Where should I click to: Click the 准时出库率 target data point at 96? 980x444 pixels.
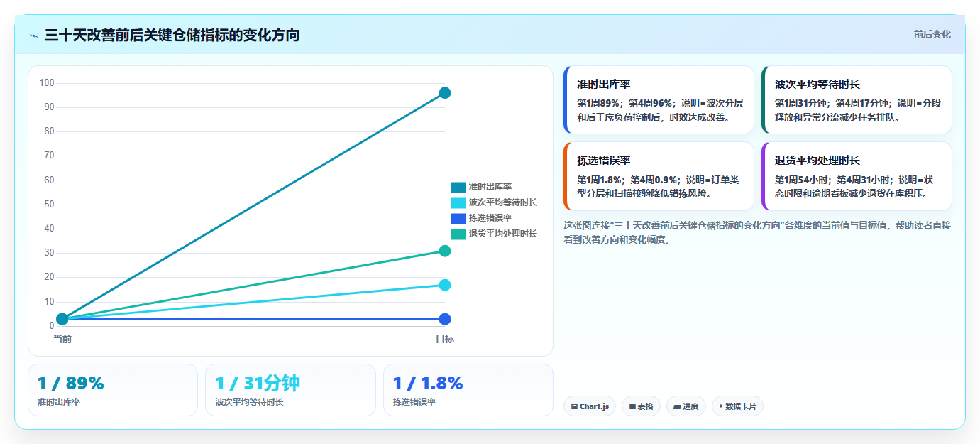pos(445,93)
